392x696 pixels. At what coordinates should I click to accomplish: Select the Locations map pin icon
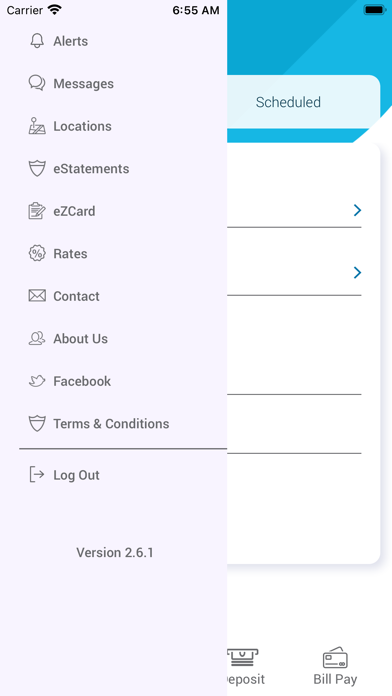point(37,126)
